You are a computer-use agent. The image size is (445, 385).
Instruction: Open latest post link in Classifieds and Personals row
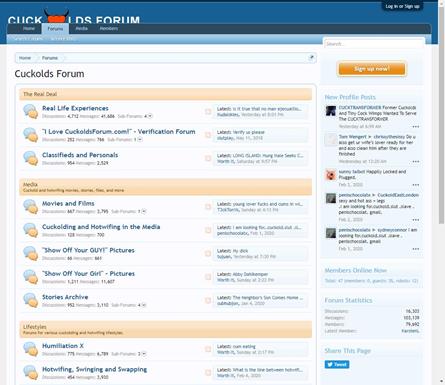point(268,156)
